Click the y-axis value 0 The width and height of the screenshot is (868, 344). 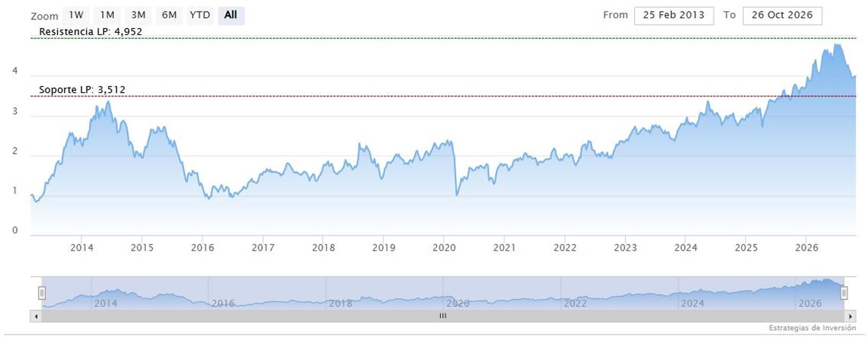click(x=15, y=230)
